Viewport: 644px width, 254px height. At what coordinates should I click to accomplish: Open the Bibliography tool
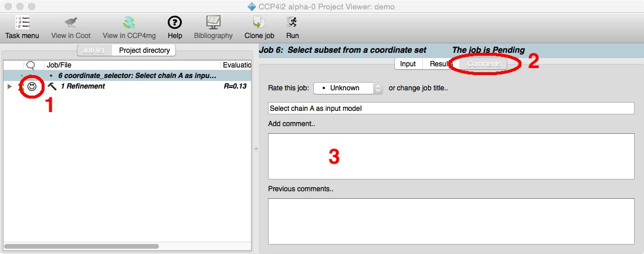tap(213, 23)
